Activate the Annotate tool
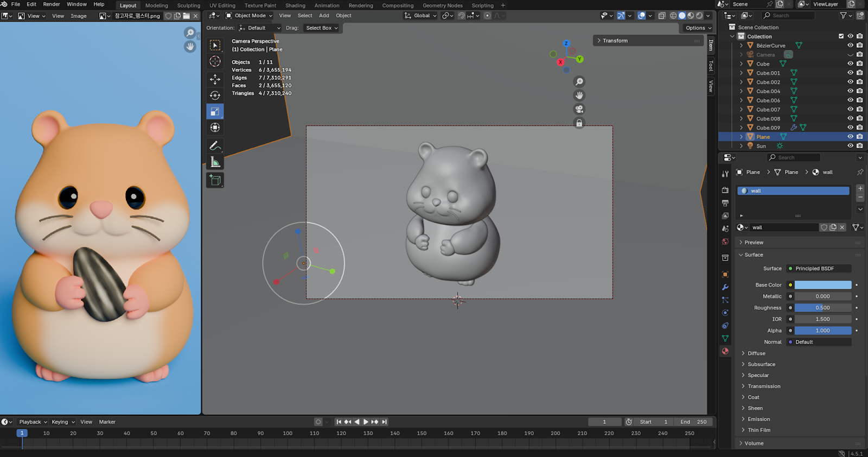The width and height of the screenshot is (868, 457). click(215, 146)
